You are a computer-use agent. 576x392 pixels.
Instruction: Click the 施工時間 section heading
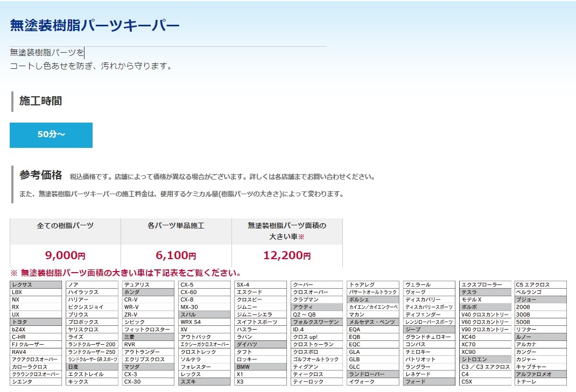click(40, 101)
